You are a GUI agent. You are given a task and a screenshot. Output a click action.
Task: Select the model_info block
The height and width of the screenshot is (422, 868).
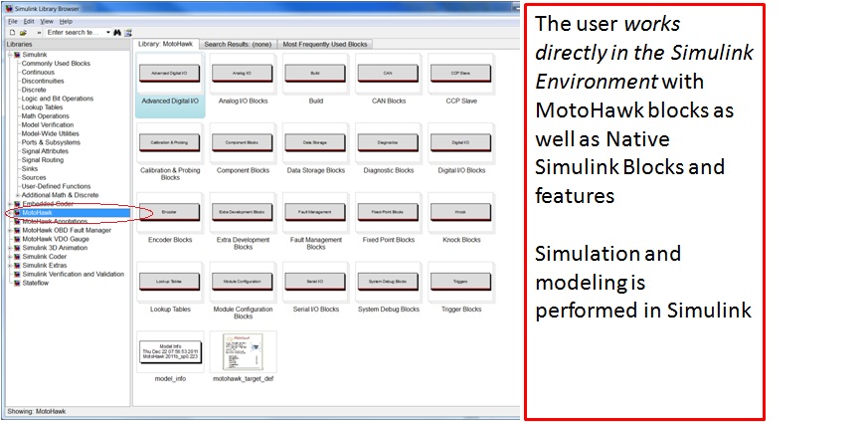[170, 351]
